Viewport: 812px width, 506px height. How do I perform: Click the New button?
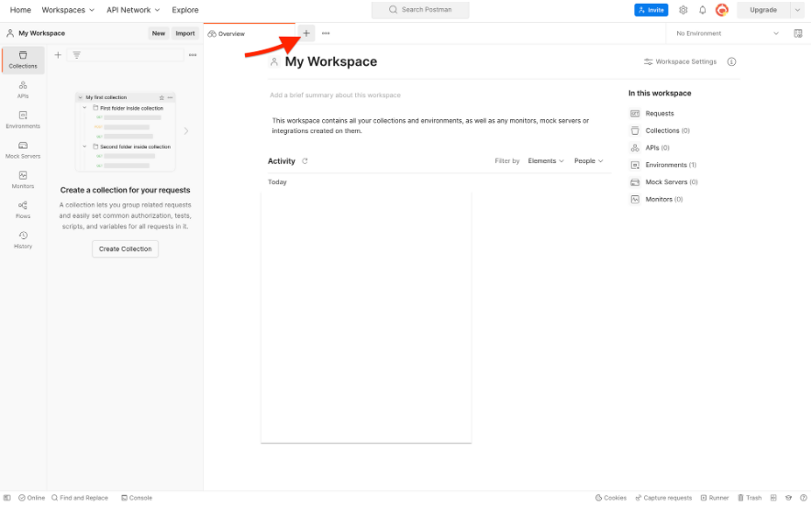tap(159, 33)
